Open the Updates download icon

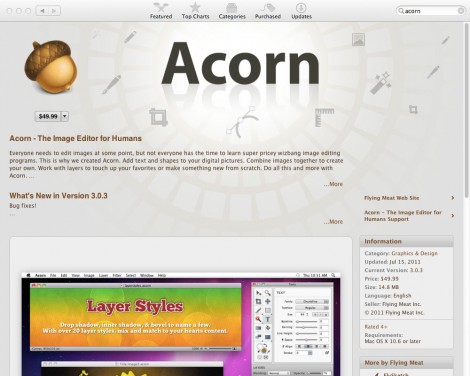point(301,8)
